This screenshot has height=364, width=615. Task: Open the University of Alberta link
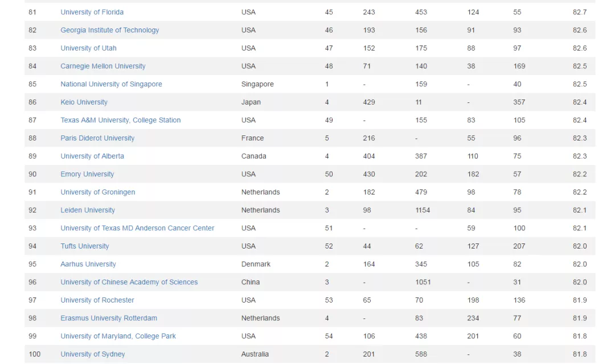(x=92, y=156)
